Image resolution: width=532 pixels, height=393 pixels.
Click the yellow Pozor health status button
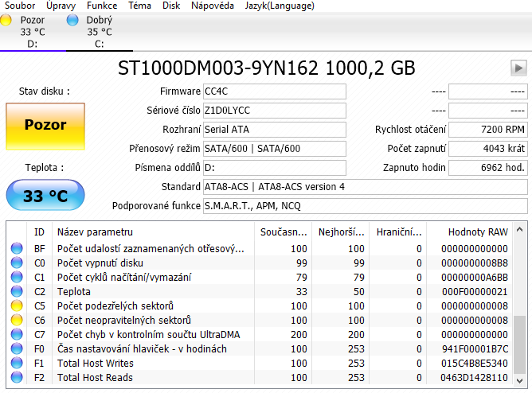pyautogui.click(x=45, y=126)
